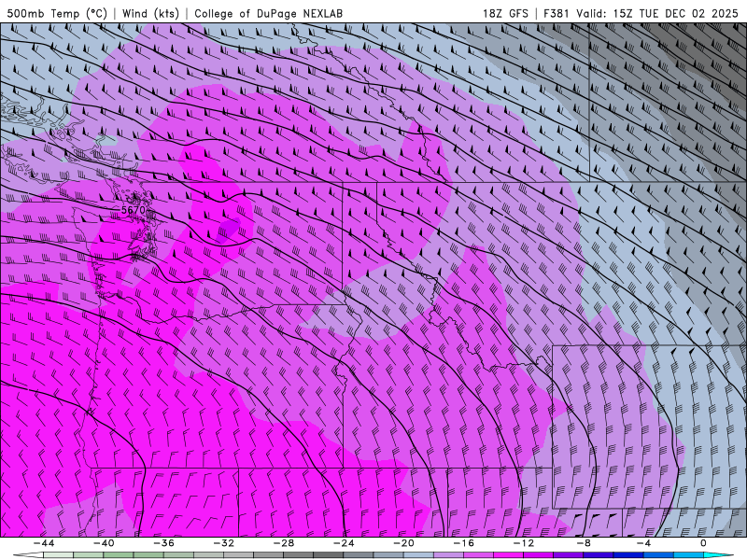This screenshot has height=560, width=747.
Task: Click the -16 colorbar label
Action: pos(463,543)
